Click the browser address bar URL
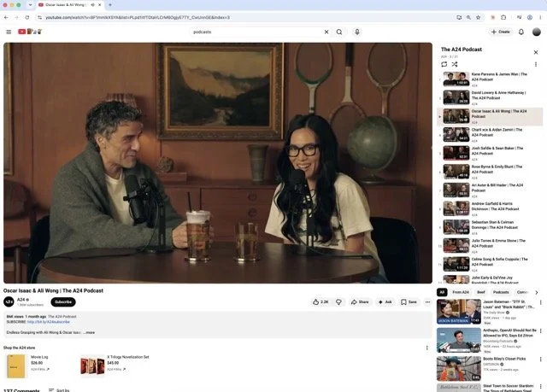Viewport: 547px width, 392px height. pyautogui.click(x=138, y=17)
